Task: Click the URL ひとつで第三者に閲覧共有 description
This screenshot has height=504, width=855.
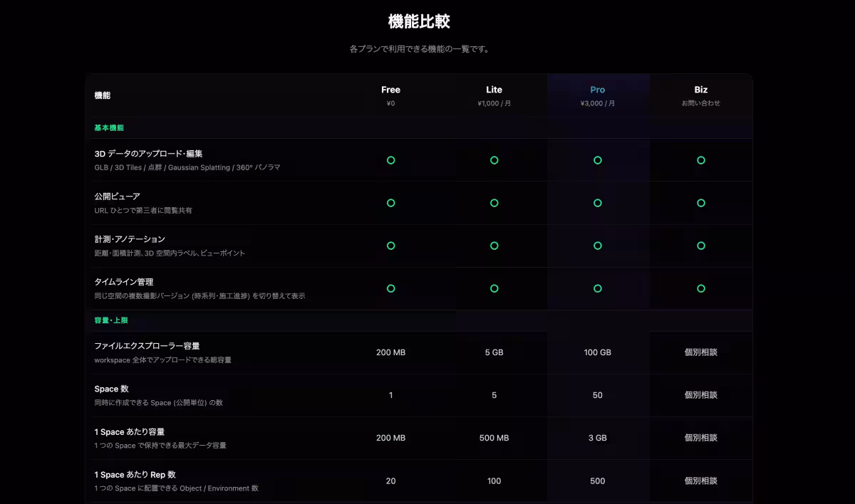Action: [x=143, y=210]
